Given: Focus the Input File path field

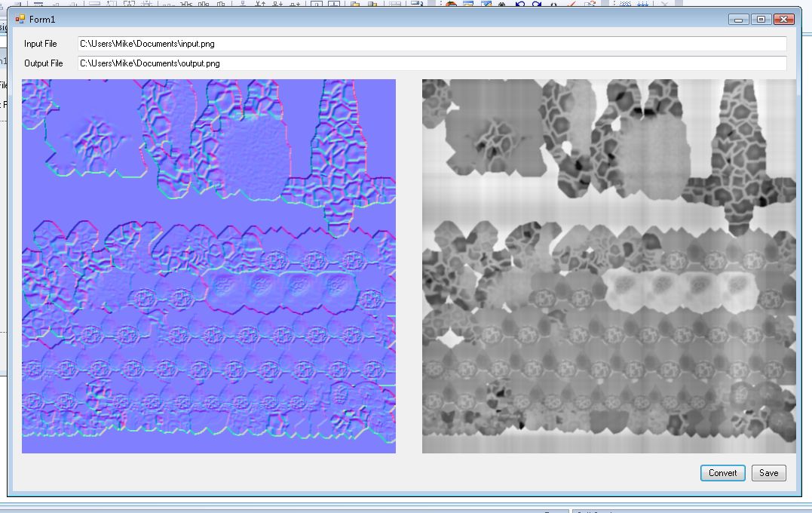Looking at the screenshot, I should (431, 45).
